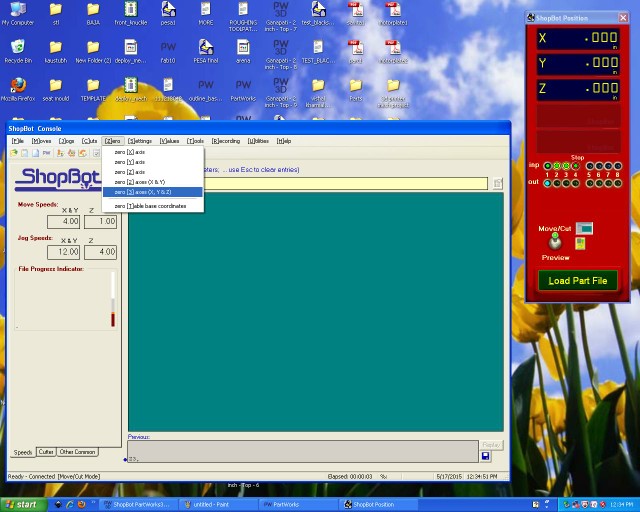Toggle output 1 indicator in ShopBot Position
The width and height of the screenshot is (640, 512).
(x=547, y=183)
